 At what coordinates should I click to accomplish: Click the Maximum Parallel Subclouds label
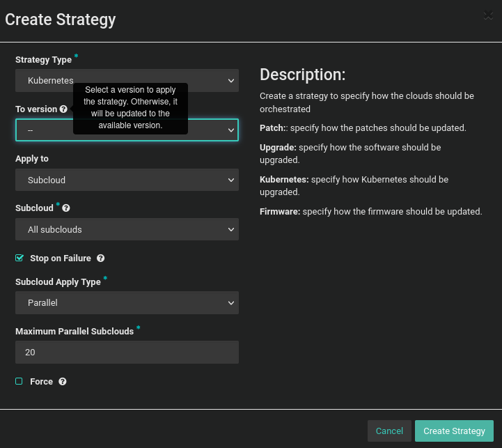74,332
